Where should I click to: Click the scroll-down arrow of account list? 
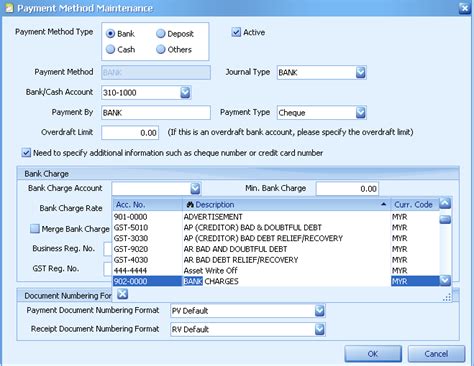(445, 281)
